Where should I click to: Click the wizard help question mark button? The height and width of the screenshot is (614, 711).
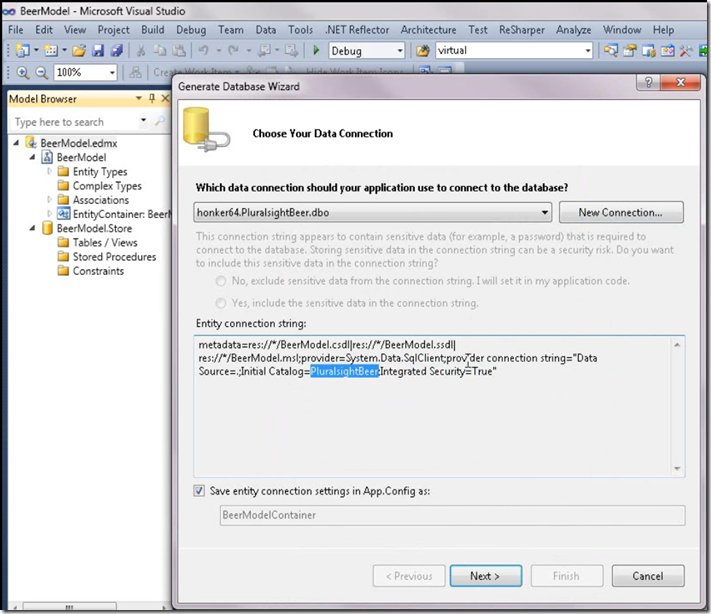648,82
